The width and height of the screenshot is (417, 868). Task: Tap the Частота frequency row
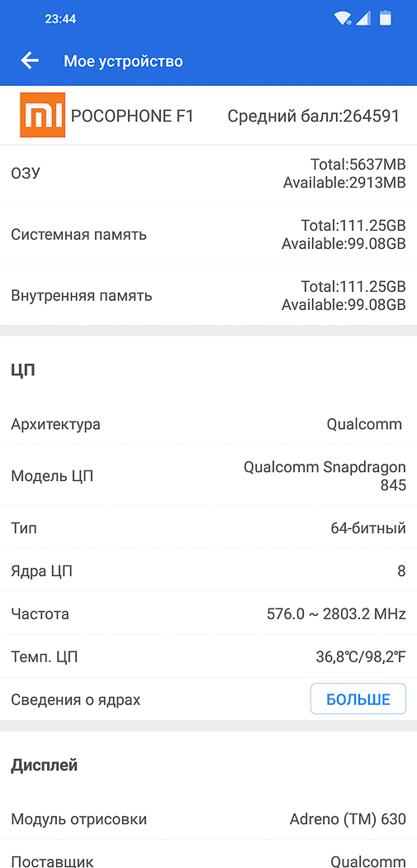pyautogui.click(x=208, y=613)
